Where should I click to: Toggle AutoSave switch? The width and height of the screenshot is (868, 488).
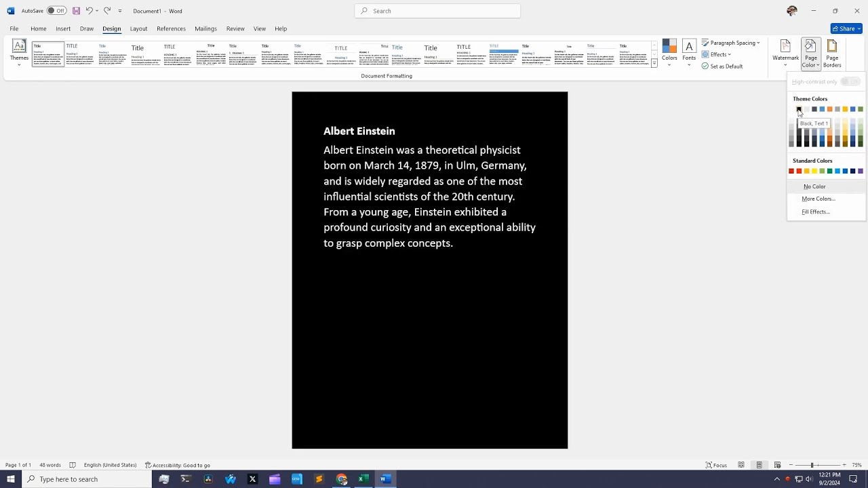56,11
